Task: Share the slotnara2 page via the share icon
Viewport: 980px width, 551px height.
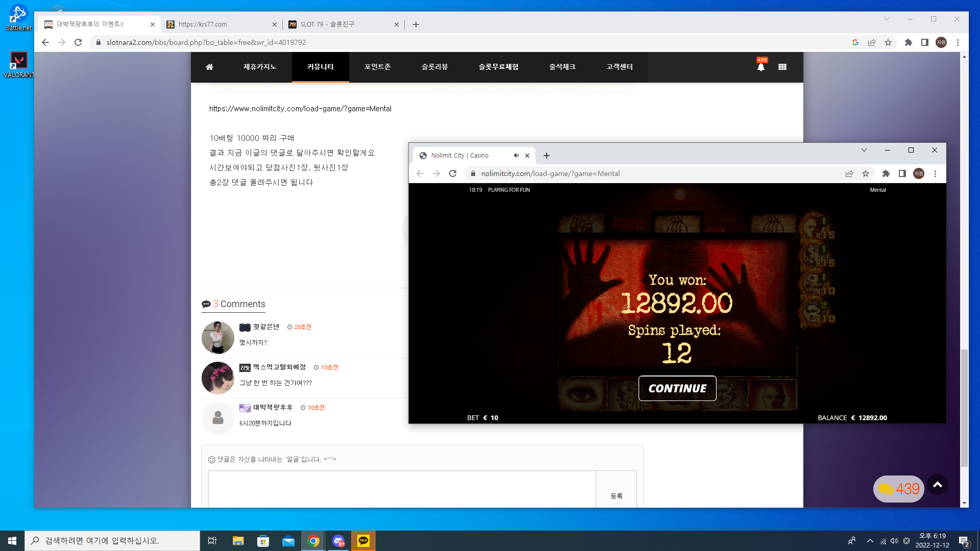Action: tap(872, 42)
